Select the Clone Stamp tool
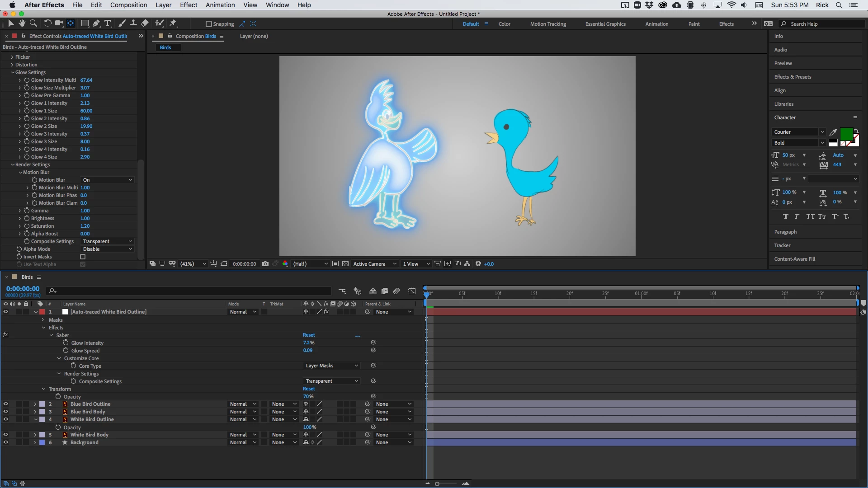The height and width of the screenshot is (488, 868). pyautogui.click(x=133, y=23)
